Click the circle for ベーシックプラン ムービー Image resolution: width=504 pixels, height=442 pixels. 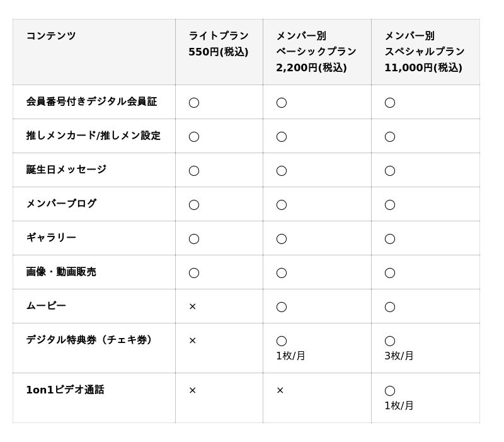[x=282, y=306]
